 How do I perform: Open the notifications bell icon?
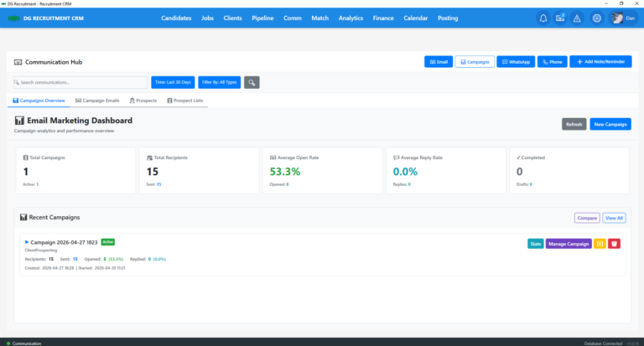pyautogui.click(x=543, y=18)
